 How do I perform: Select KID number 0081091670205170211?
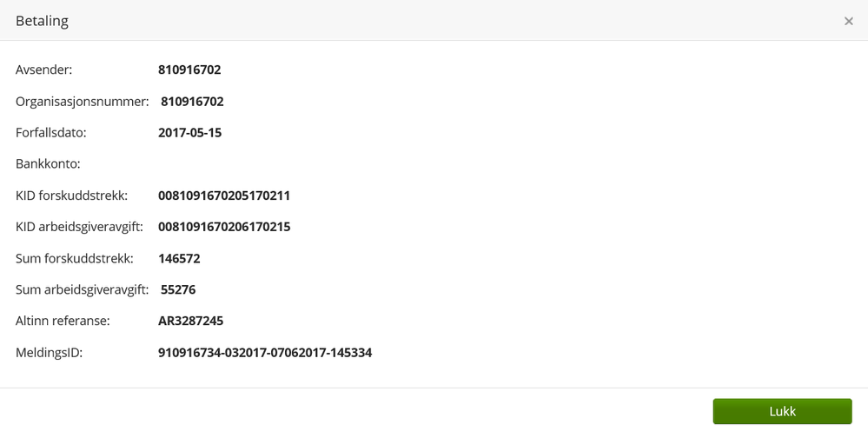point(224,196)
